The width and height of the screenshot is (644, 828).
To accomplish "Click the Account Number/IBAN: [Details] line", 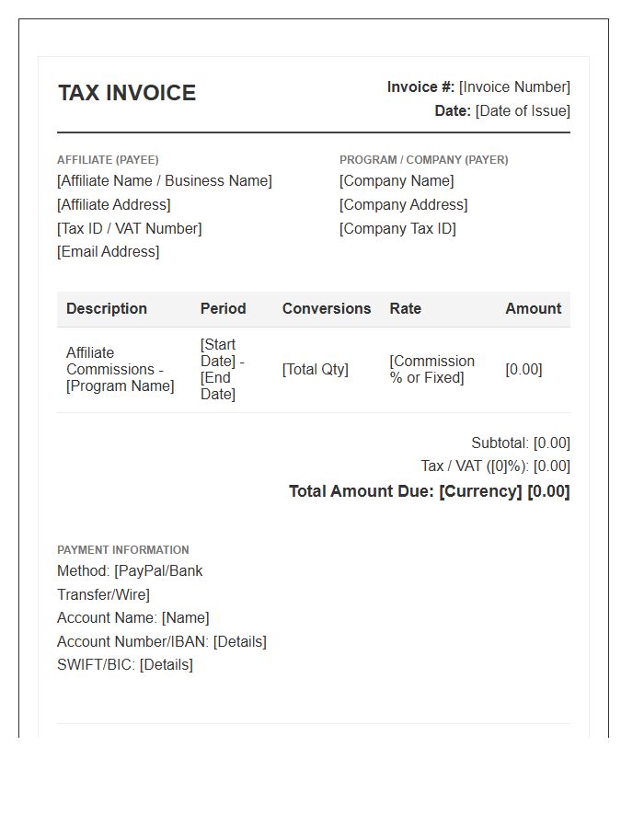I will (x=162, y=641).
